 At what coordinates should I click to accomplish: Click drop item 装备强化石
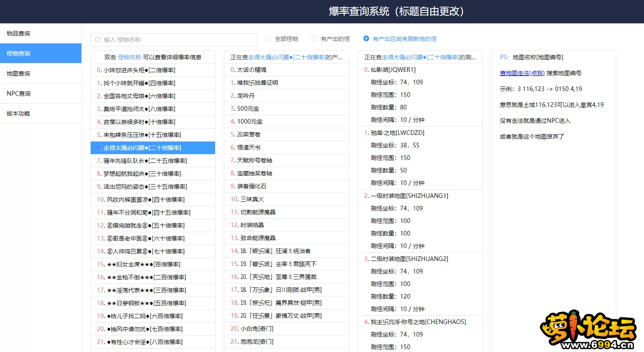(287, 186)
